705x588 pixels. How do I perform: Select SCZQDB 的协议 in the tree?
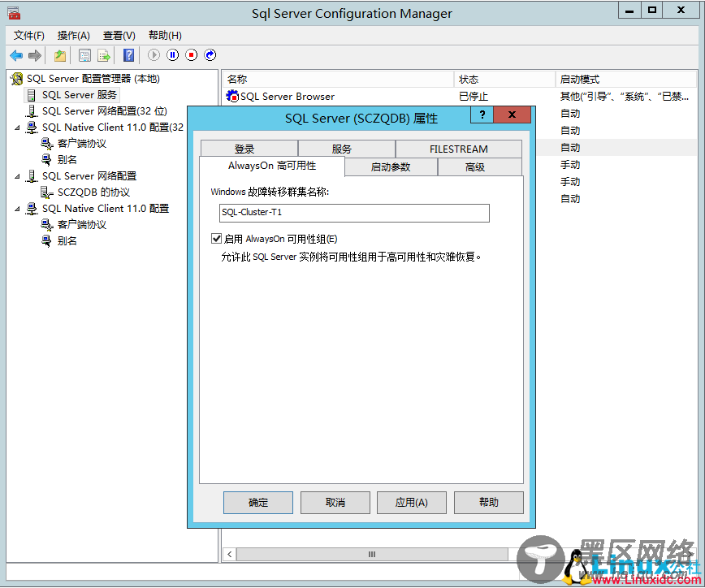click(93, 192)
